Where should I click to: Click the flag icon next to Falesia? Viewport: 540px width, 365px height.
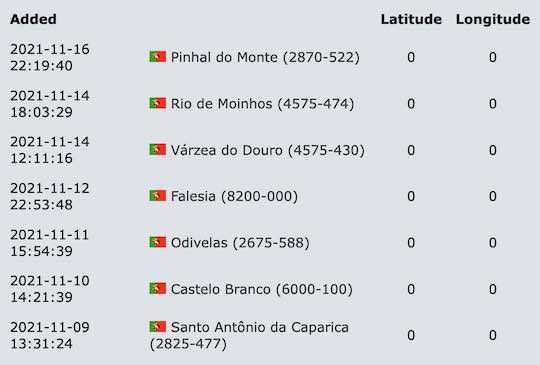tap(157, 196)
